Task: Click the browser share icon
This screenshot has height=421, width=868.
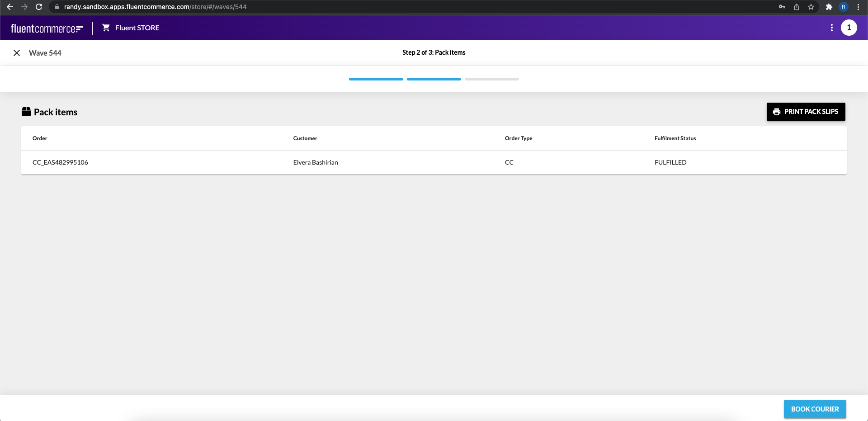Action: coord(797,7)
